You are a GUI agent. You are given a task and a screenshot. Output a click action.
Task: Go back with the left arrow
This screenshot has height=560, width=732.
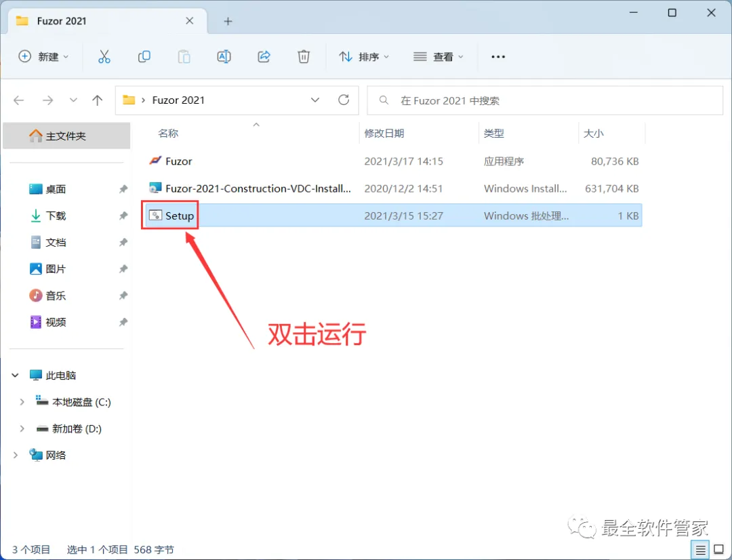tap(19, 100)
